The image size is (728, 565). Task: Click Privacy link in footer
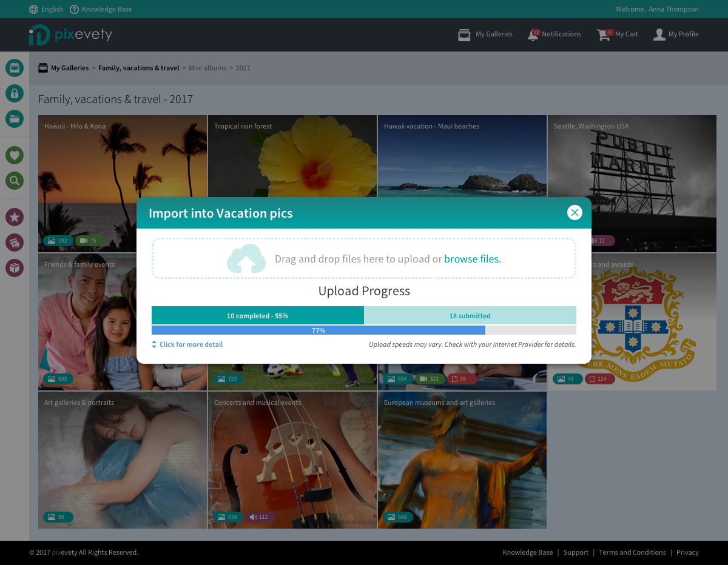(x=687, y=552)
